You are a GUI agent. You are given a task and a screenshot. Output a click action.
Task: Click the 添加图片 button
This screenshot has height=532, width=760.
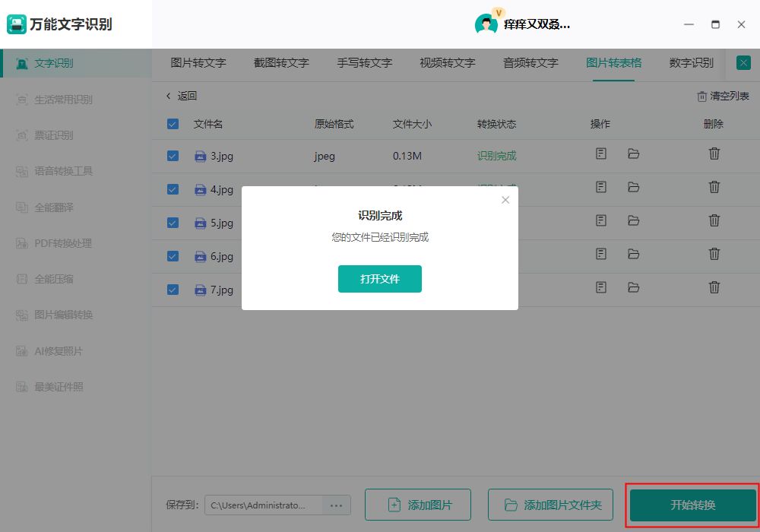(418, 505)
